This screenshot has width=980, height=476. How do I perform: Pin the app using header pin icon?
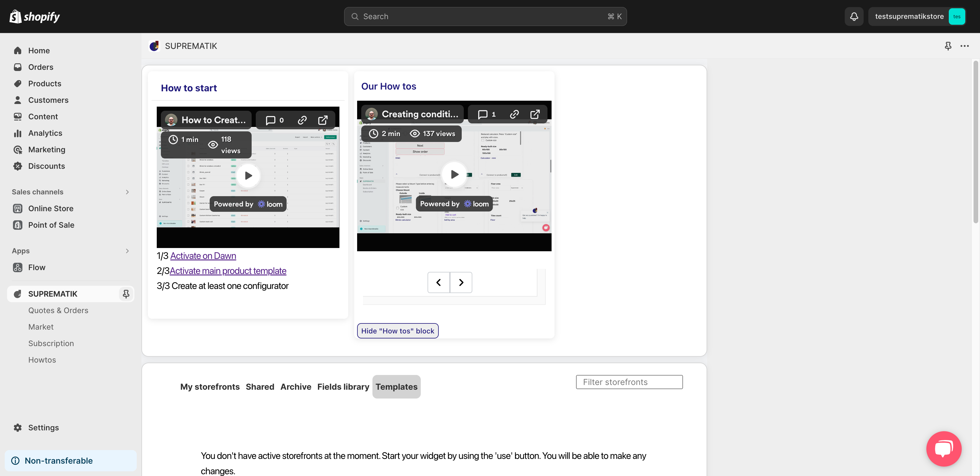(x=948, y=46)
